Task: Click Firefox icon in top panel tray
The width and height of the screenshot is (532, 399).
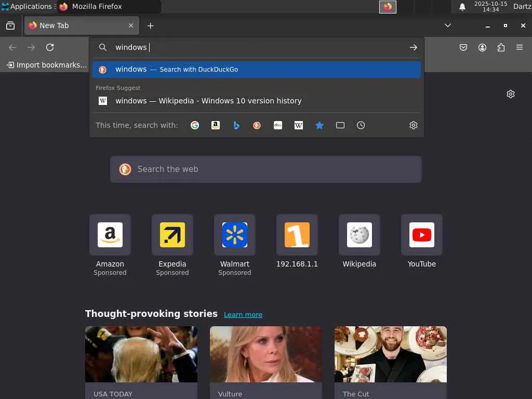Action: tap(388, 7)
